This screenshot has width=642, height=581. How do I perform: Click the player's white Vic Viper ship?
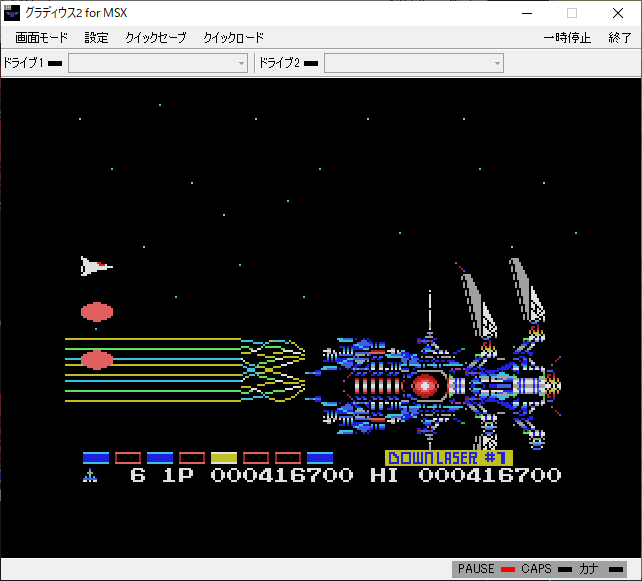pyautogui.click(x=97, y=266)
